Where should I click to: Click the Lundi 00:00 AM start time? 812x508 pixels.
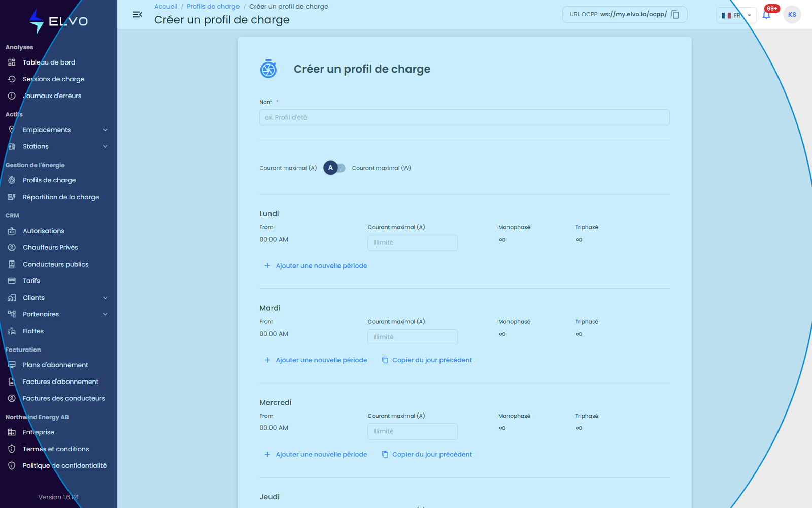pos(274,240)
